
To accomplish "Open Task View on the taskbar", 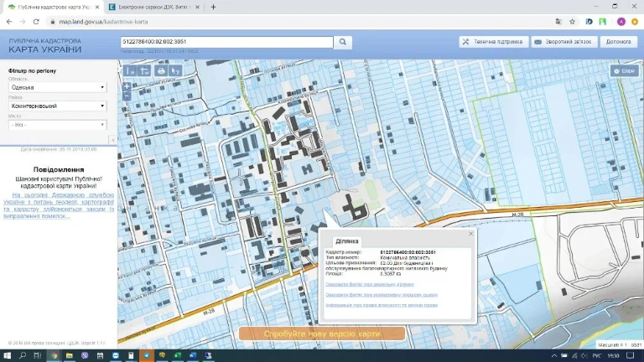I will point(38,355).
